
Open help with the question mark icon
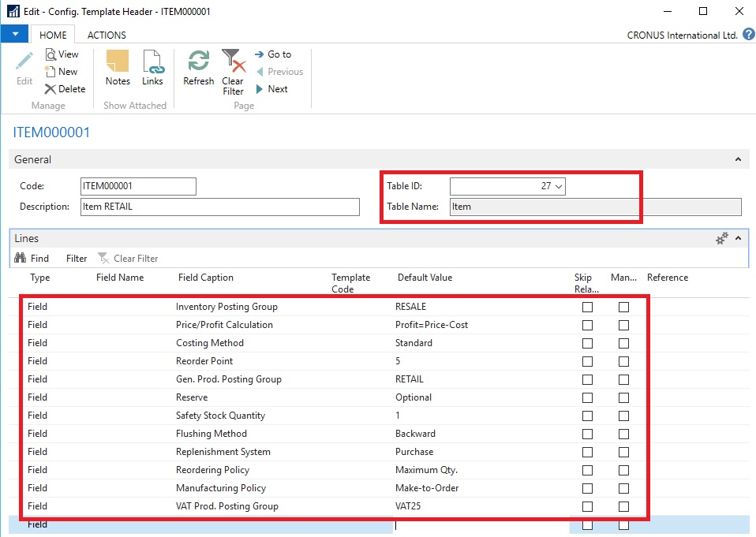pos(748,35)
